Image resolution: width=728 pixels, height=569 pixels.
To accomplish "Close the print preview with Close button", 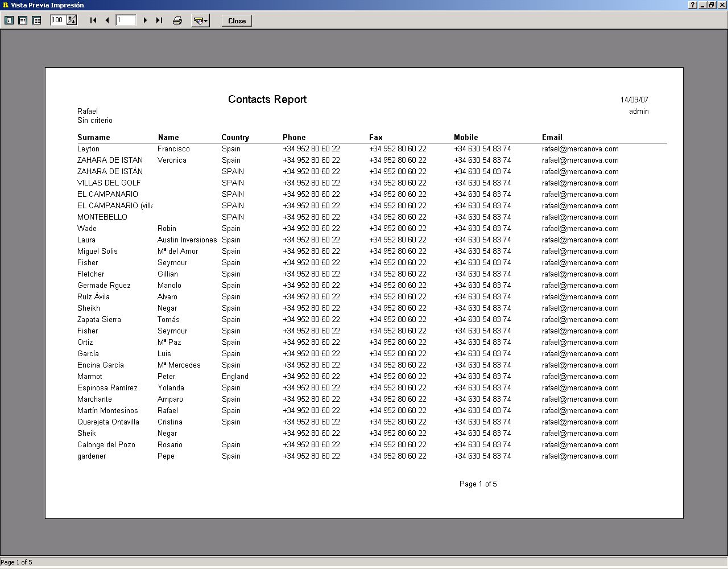I will [x=237, y=20].
